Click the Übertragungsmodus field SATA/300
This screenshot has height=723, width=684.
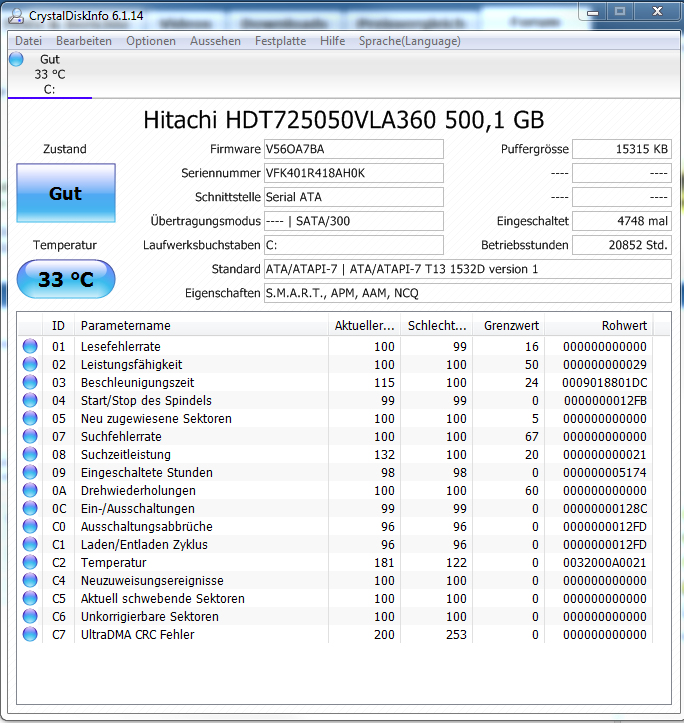(354, 221)
